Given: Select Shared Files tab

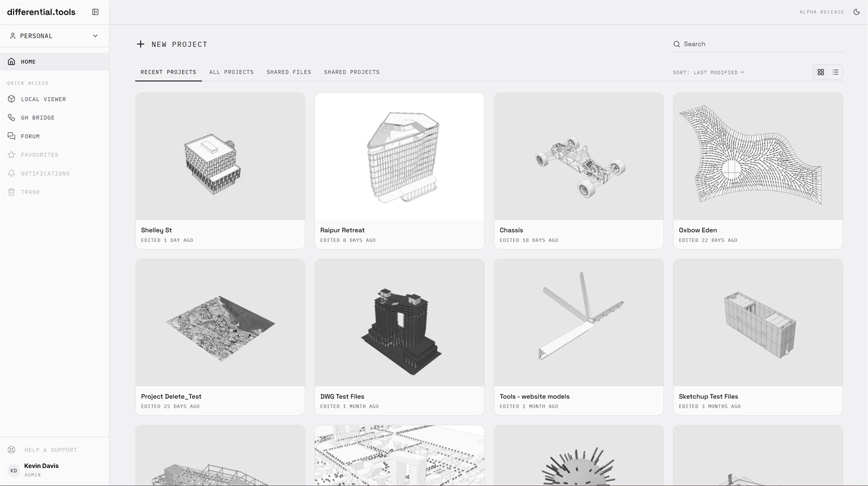Looking at the screenshot, I should (x=289, y=72).
